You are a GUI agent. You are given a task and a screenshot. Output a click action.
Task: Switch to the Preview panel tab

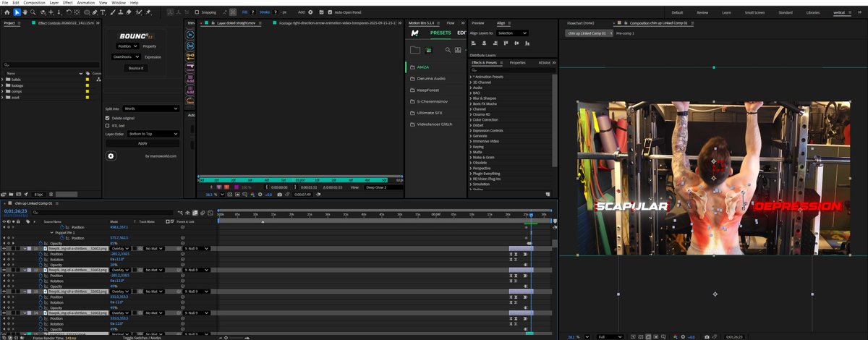[x=478, y=23]
